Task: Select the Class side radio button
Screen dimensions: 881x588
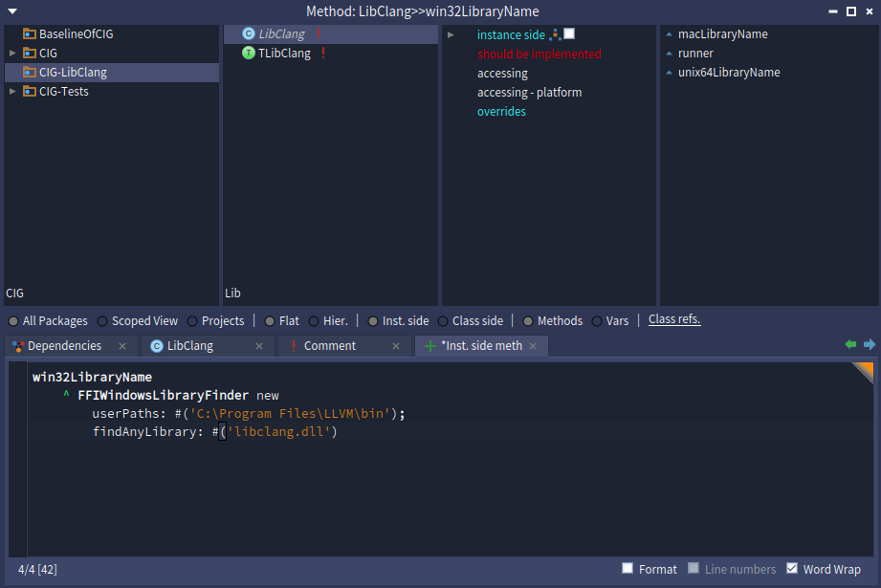Action: coord(443,321)
